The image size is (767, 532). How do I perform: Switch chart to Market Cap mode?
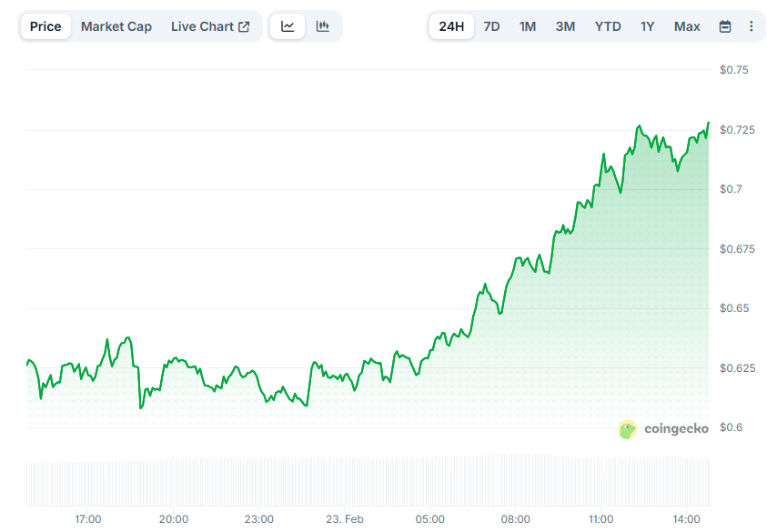[116, 26]
